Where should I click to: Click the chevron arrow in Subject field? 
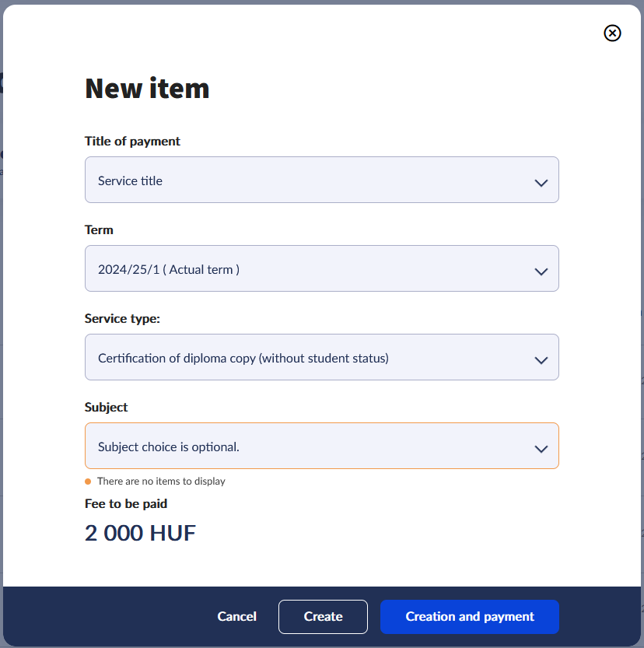coord(541,449)
